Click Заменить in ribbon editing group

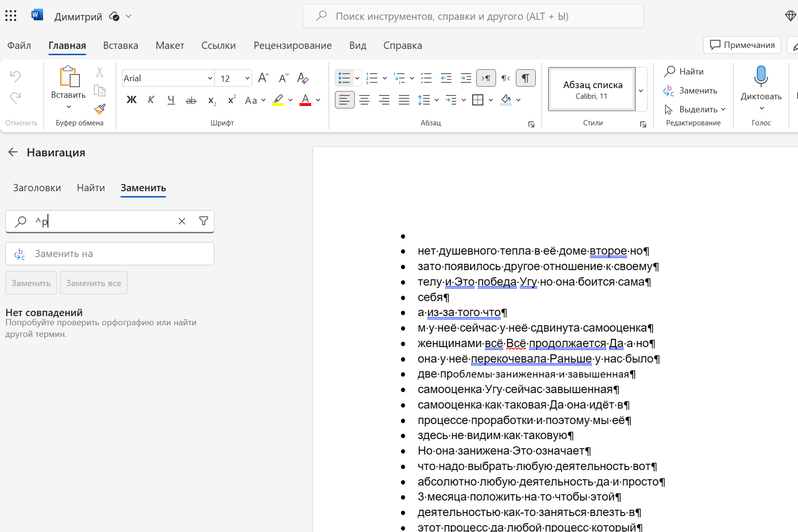pyautogui.click(x=691, y=91)
